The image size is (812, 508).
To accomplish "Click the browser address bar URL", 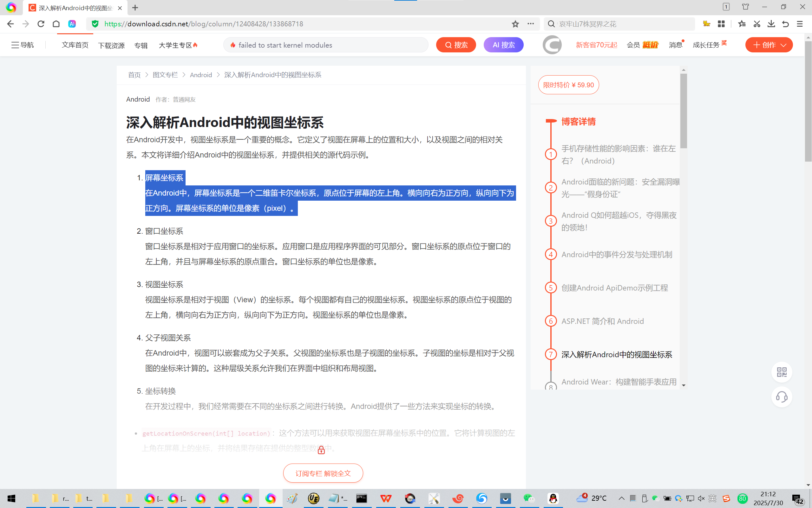I will point(204,24).
